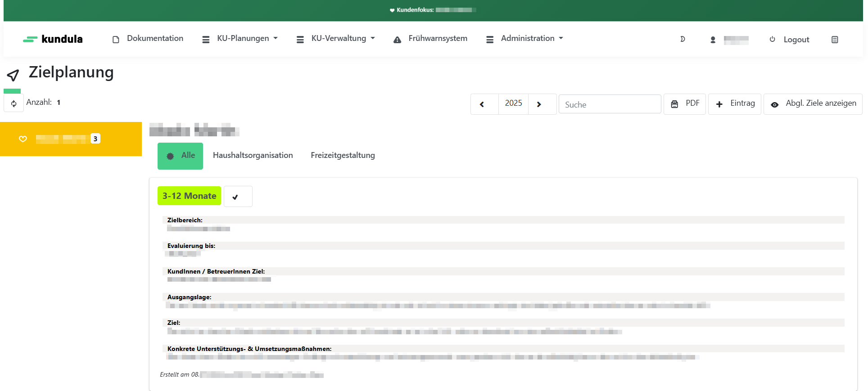Click the refresh icon next to Anzahl

14,103
